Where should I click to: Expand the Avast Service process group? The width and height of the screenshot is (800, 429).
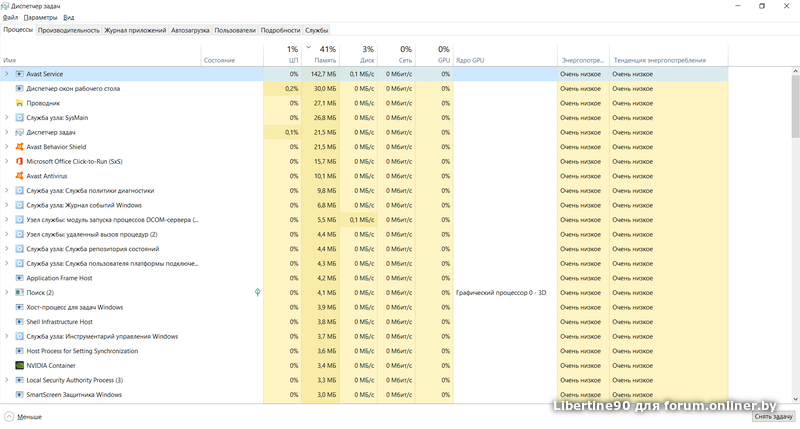[x=6, y=74]
